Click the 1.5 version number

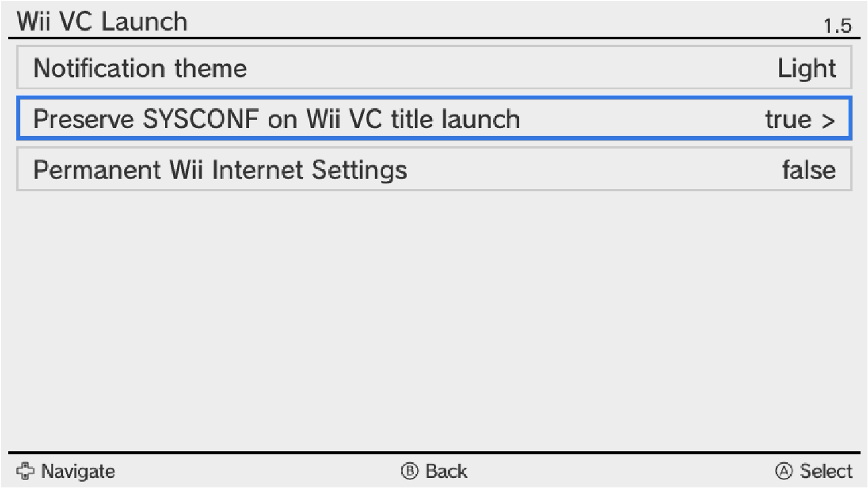[x=837, y=26]
